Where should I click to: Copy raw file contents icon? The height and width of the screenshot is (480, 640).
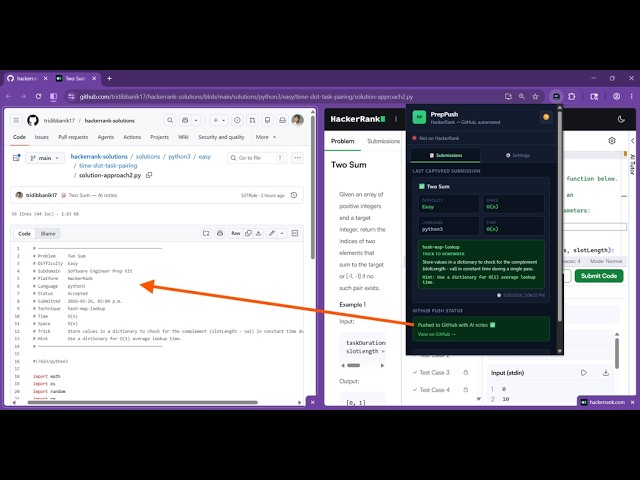click(x=248, y=233)
